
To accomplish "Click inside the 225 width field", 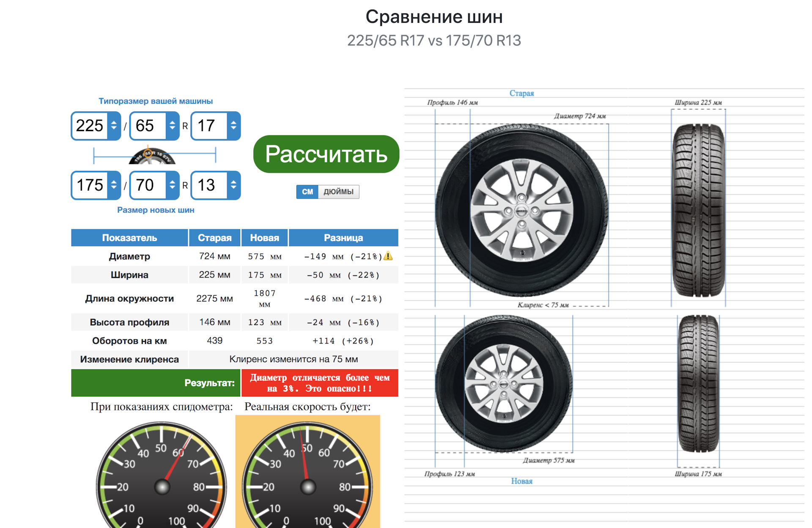I will coord(90,126).
